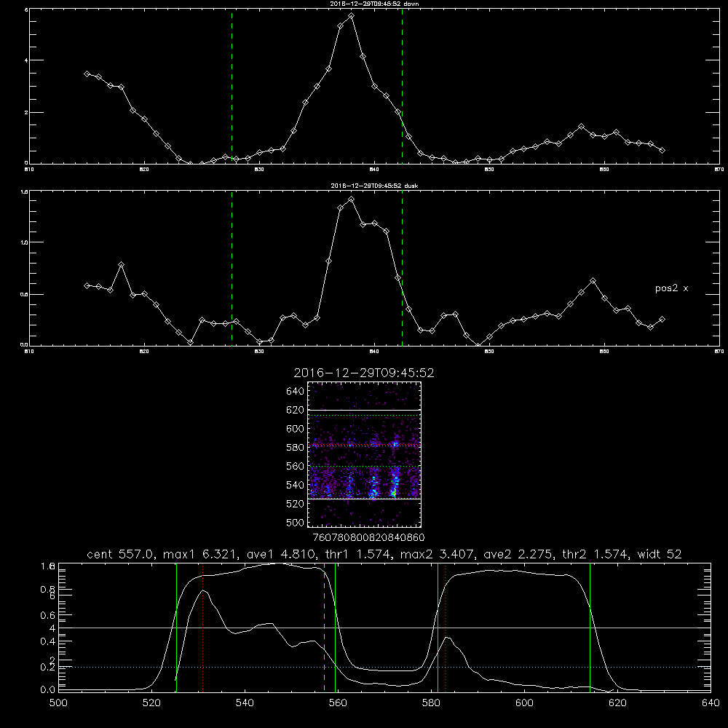Click the '520' y-axis label beside spectrogram
The height and width of the screenshot is (728, 728).
[x=296, y=504]
